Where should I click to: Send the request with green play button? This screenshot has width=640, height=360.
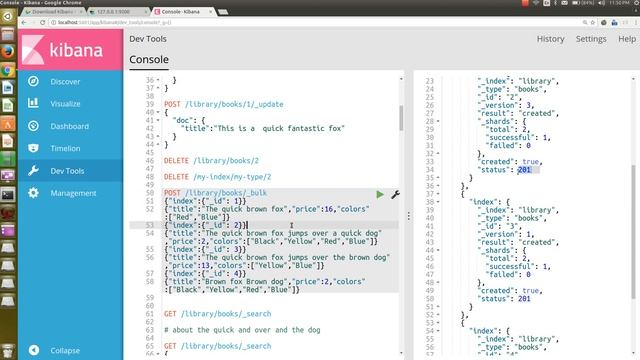380,194
